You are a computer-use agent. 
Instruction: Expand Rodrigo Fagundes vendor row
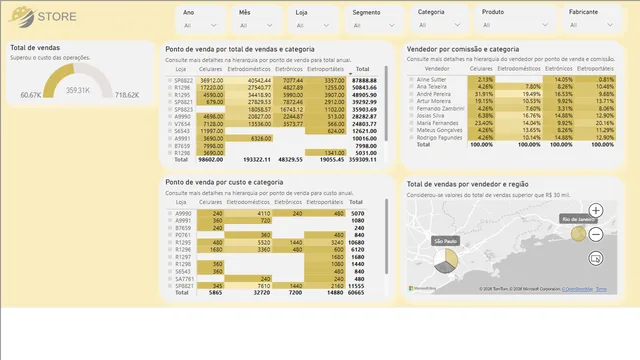pos(411,138)
